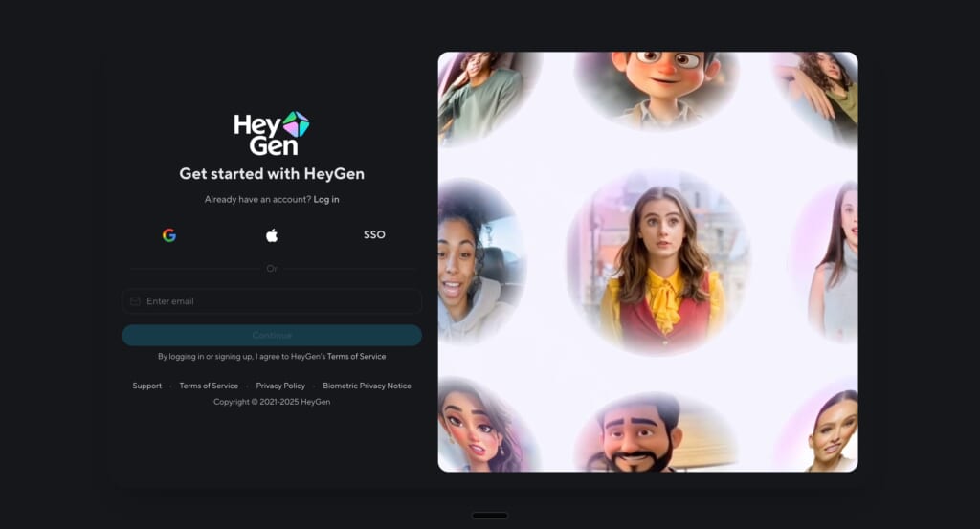Click the envelope icon in email field

pos(135,301)
